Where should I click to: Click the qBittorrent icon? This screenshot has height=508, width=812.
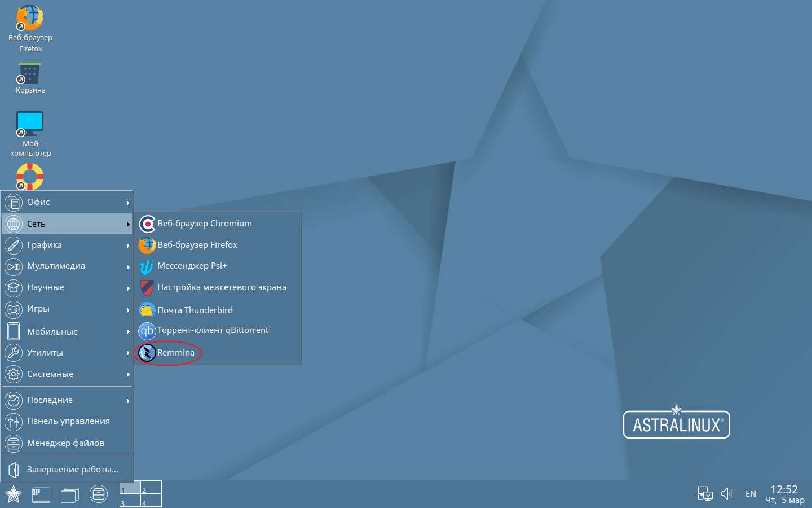(147, 331)
